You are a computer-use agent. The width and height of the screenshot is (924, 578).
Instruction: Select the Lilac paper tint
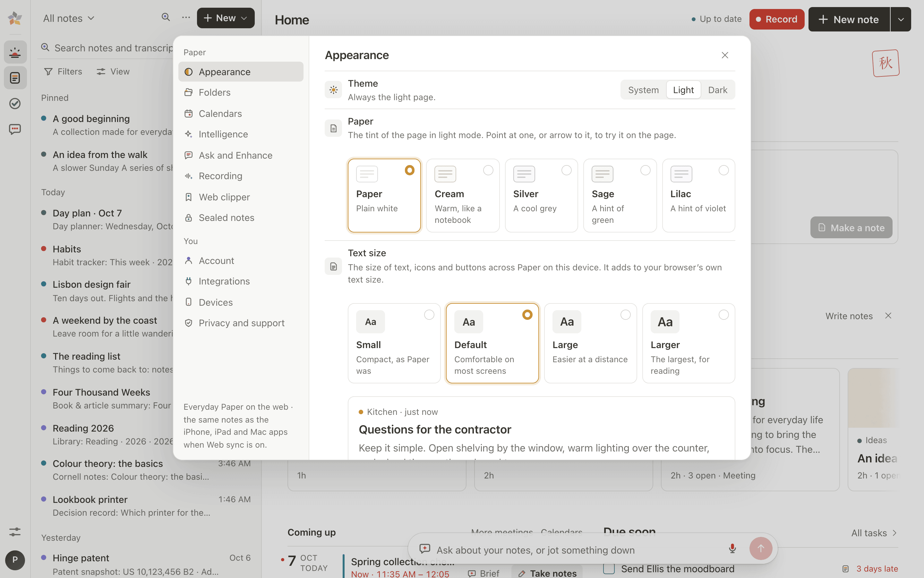(x=698, y=195)
